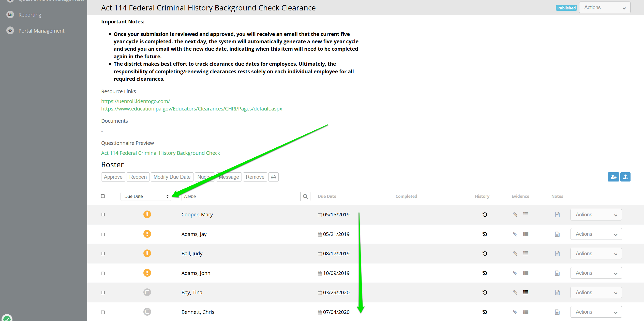The width and height of the screenshot is (644, 321).
Task: Open Actions dropdown for Bay, Tina
Action: 596,292
